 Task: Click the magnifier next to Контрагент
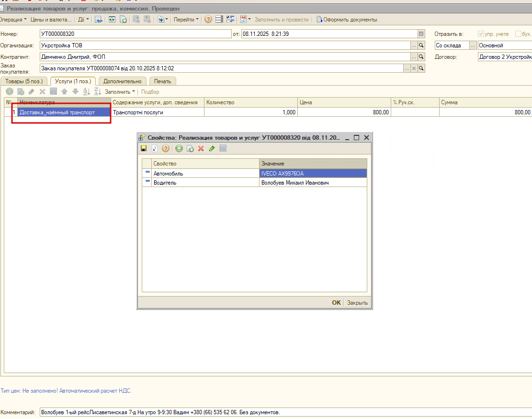point(421,56)
